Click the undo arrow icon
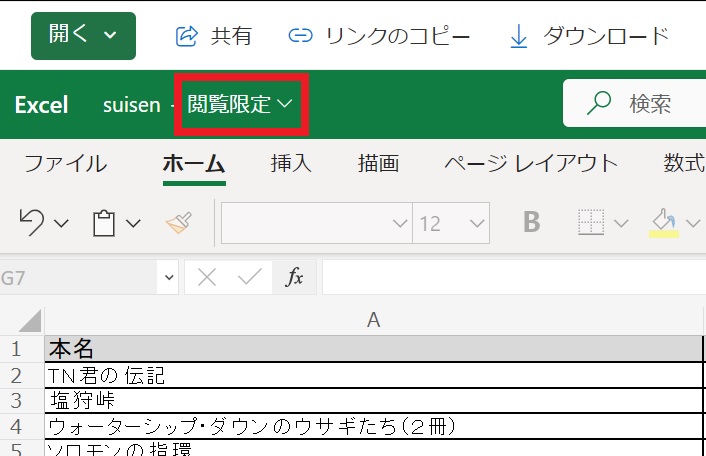 32,222
